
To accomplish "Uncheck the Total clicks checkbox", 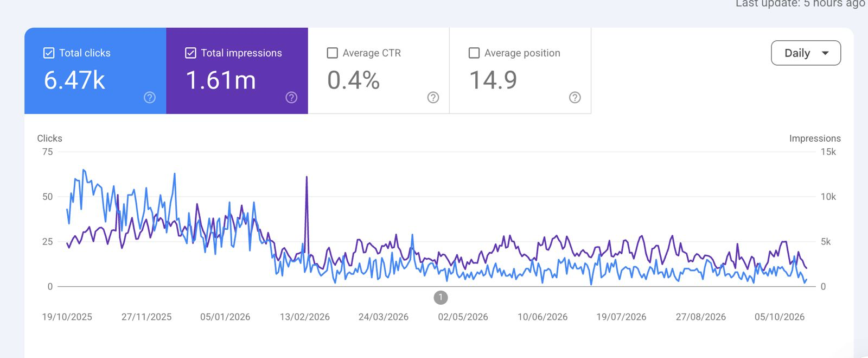I will (x=49, y=53).
